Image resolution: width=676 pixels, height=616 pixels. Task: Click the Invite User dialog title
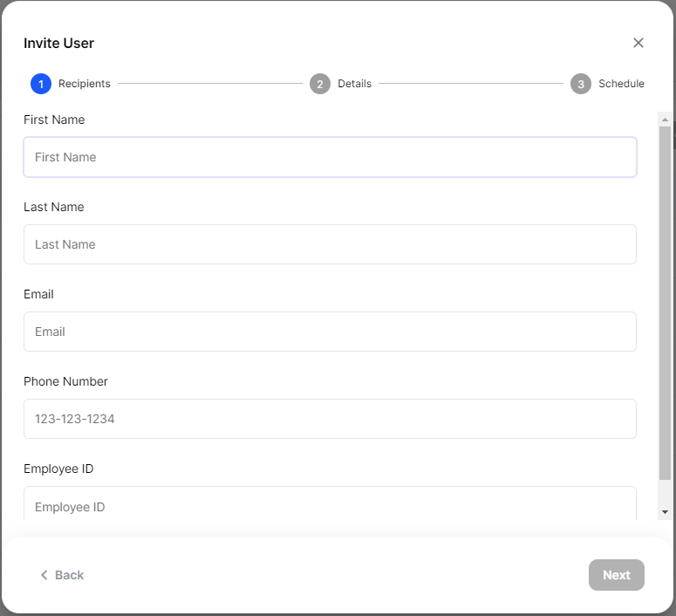click(x=58, y=43)
